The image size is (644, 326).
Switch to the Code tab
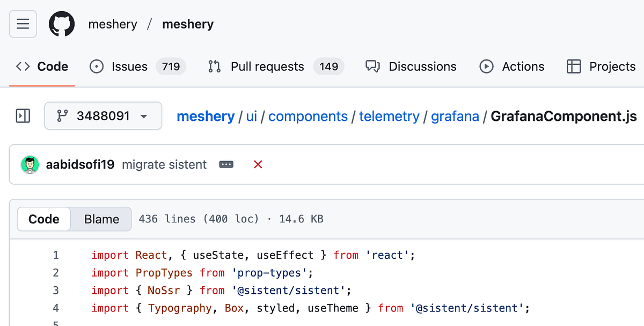(x=42, y=67)
